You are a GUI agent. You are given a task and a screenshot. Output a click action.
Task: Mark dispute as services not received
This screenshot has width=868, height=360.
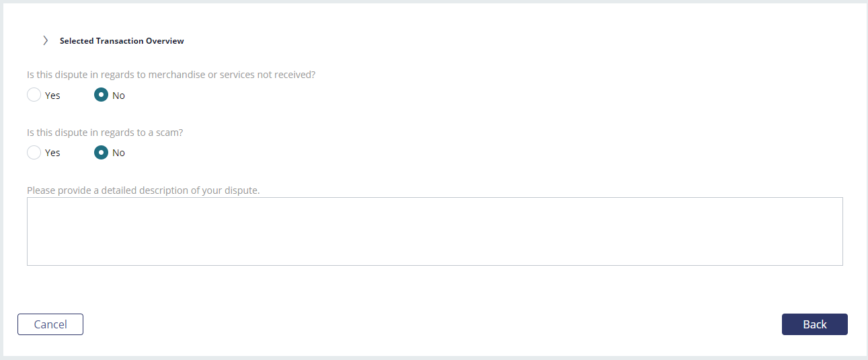click(x=34, y=95)
